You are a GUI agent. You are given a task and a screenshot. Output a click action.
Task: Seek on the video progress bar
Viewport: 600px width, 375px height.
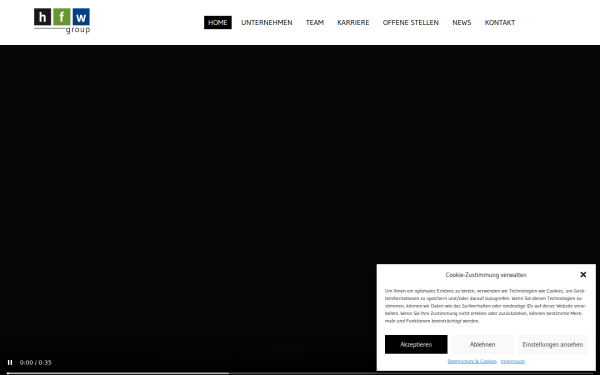pyautogui.click(x=300, y=373)
